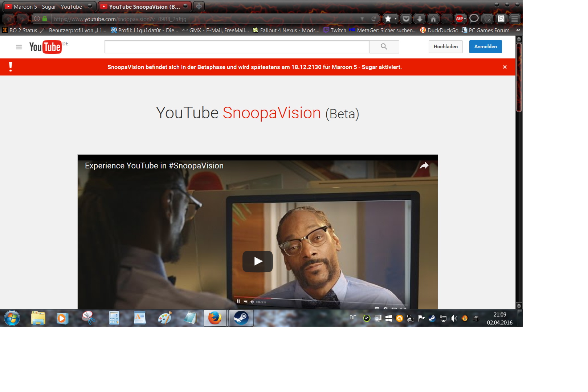
Task: Open Notepad icon in taskbar
Action: 190,318
